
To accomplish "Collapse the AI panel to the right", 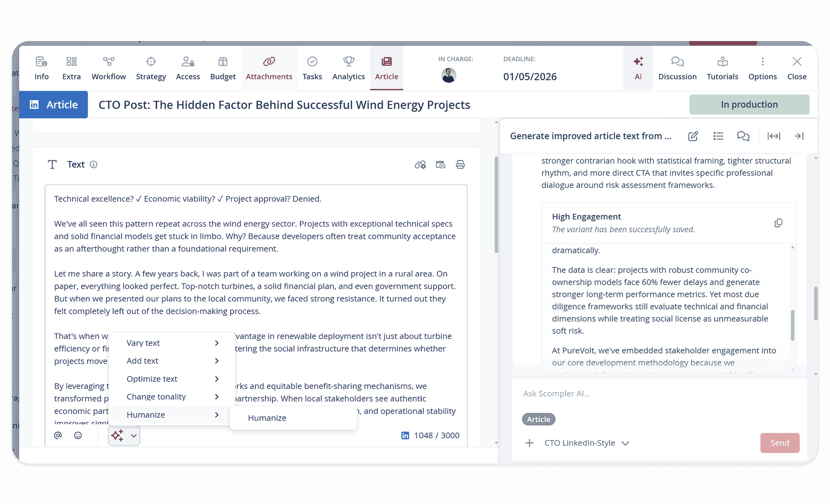I will pyautogui.click(x=798, y=136).
